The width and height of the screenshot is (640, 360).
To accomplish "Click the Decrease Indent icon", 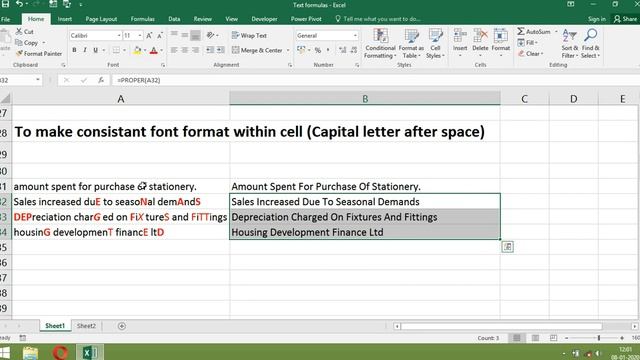I will (210, 50).
